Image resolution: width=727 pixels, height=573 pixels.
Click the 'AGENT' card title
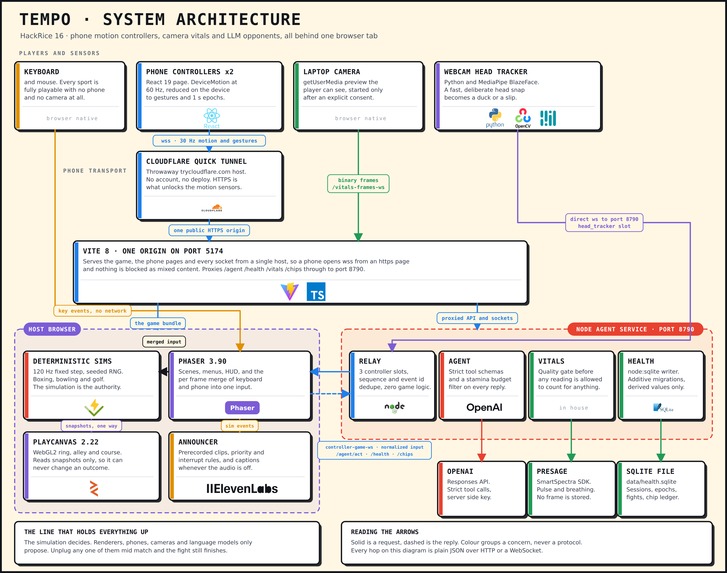(x=459, y=361)
